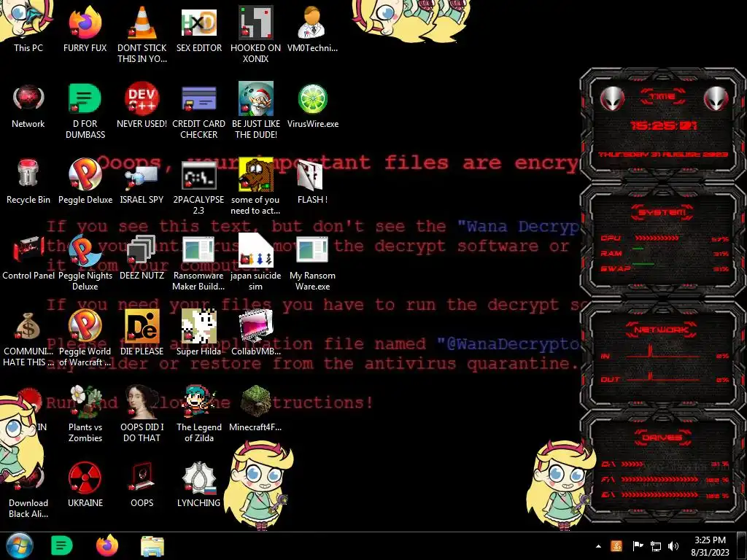This screenshot has height=560, width=747.
Task: Select the VLC cone desktop shortcut
Action: 142,34
